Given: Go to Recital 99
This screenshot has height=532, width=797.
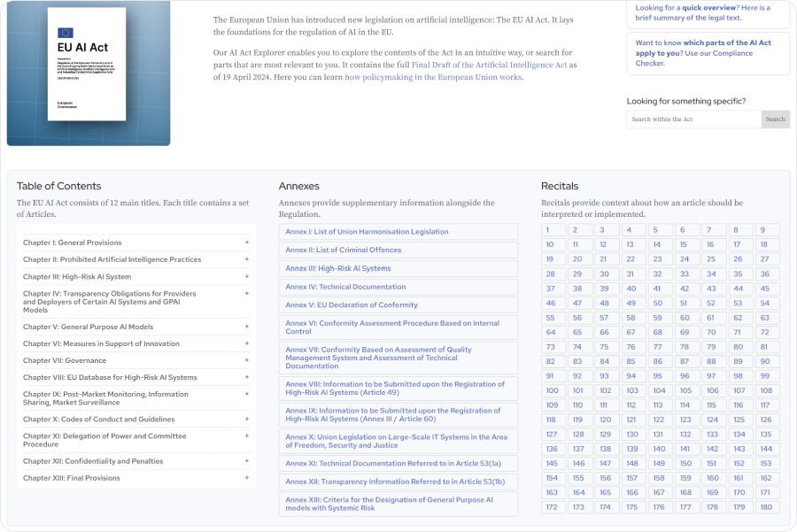Looking at the screenshot, I should [768, 376].
